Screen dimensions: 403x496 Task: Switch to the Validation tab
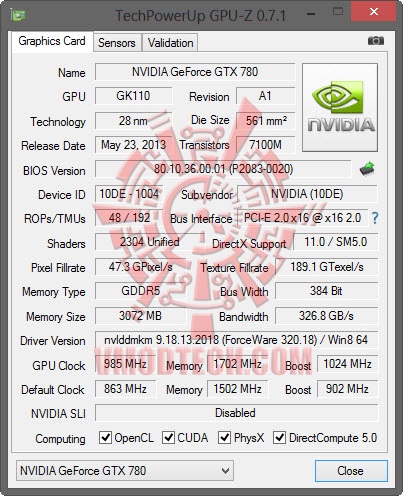170,43
